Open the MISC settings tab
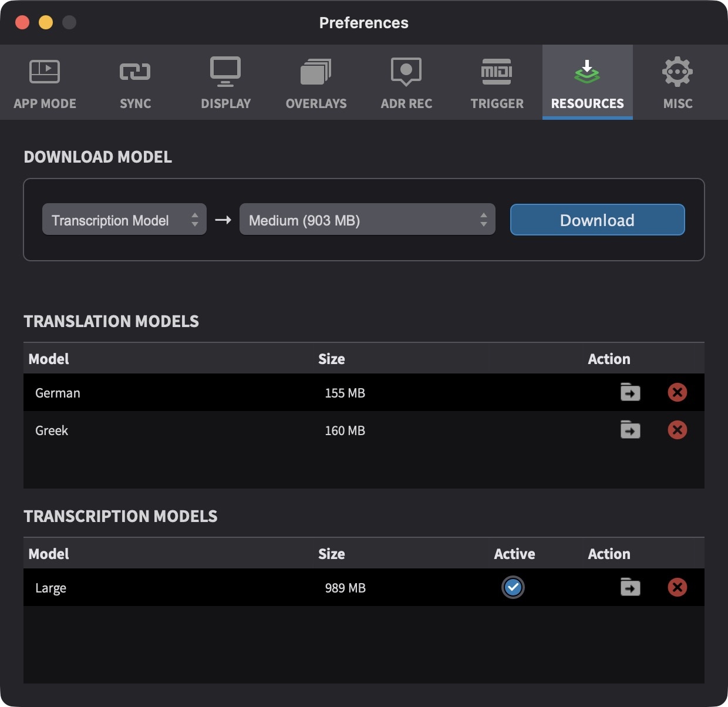This screenshot has width=728, height=707. point(678,83)
